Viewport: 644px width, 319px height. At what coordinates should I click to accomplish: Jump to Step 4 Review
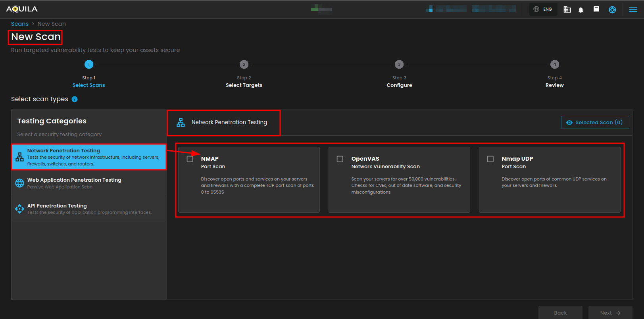(x=554, y=64)
